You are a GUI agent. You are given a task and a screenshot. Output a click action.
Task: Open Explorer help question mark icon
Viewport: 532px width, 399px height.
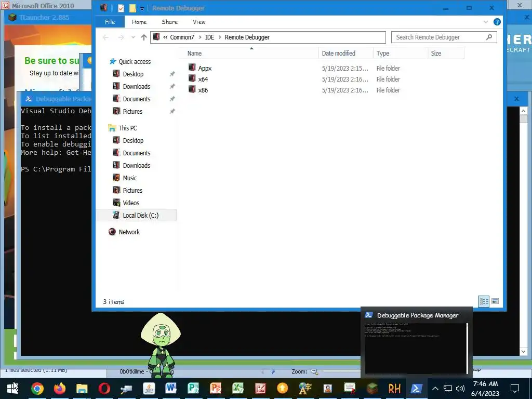(x=497, y=22)
